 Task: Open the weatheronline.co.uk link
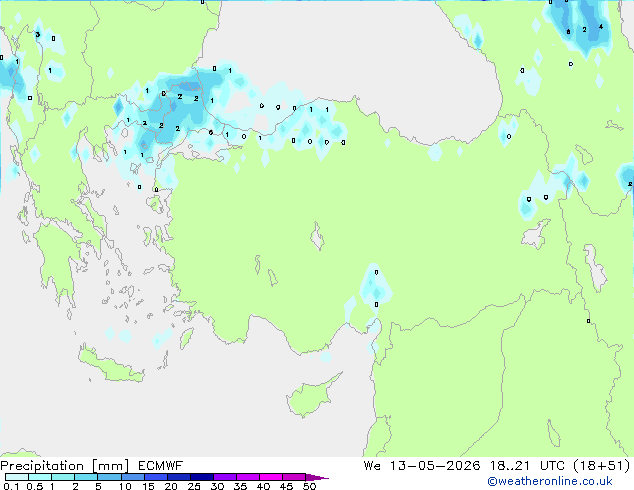pos(550,481)
